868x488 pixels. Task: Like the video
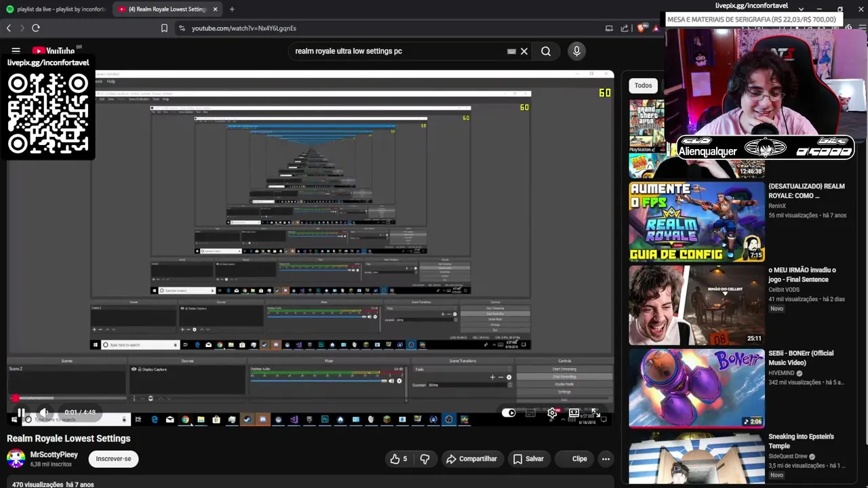(398, 459)
